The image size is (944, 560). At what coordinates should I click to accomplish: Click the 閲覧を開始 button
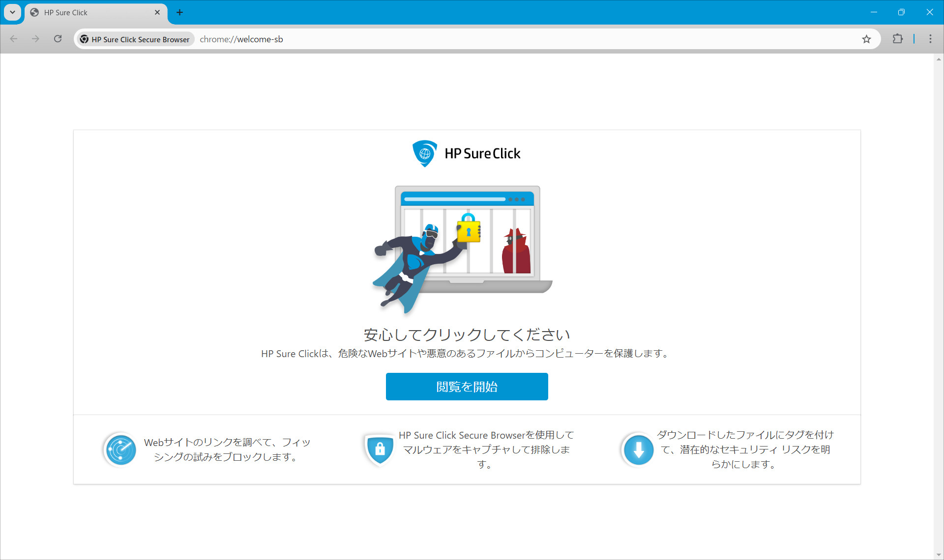(x=467, y=387)
